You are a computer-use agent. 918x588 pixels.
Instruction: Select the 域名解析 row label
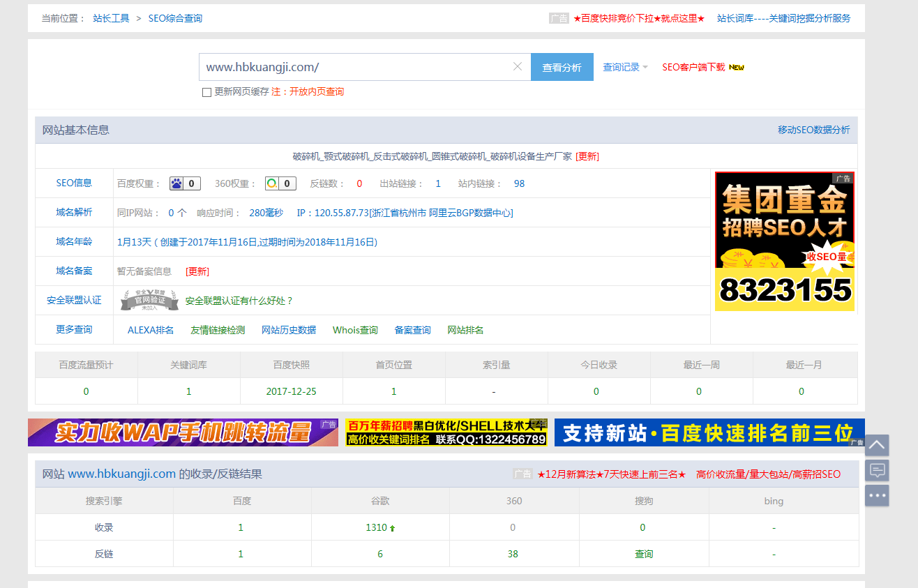(74, 212)
